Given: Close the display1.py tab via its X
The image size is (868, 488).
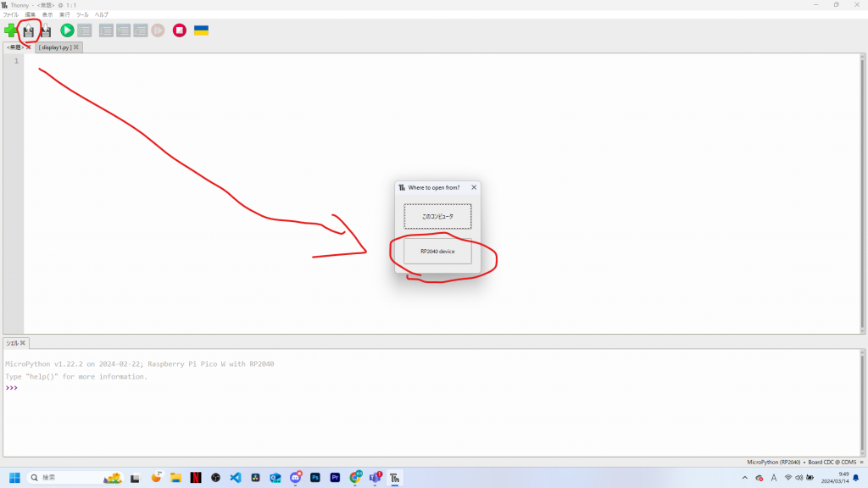Looking at the screenshot, I should (76, 47).
